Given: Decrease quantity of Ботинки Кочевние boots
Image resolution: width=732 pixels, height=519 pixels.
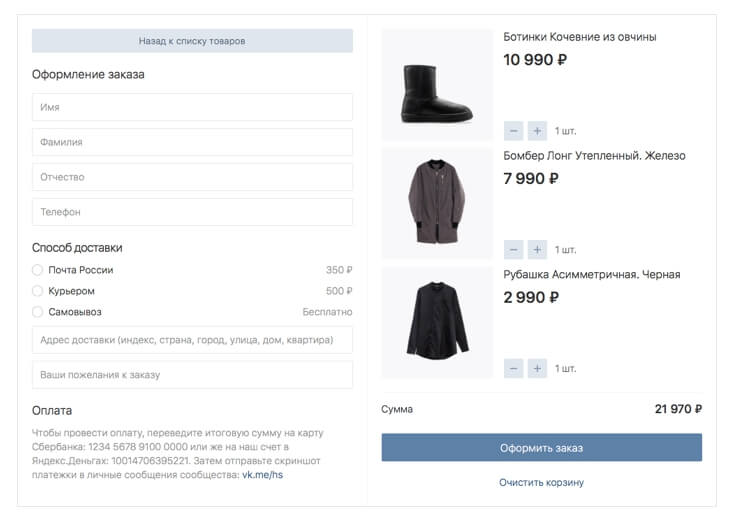Looking at the screenshot, I should point(513,131).
